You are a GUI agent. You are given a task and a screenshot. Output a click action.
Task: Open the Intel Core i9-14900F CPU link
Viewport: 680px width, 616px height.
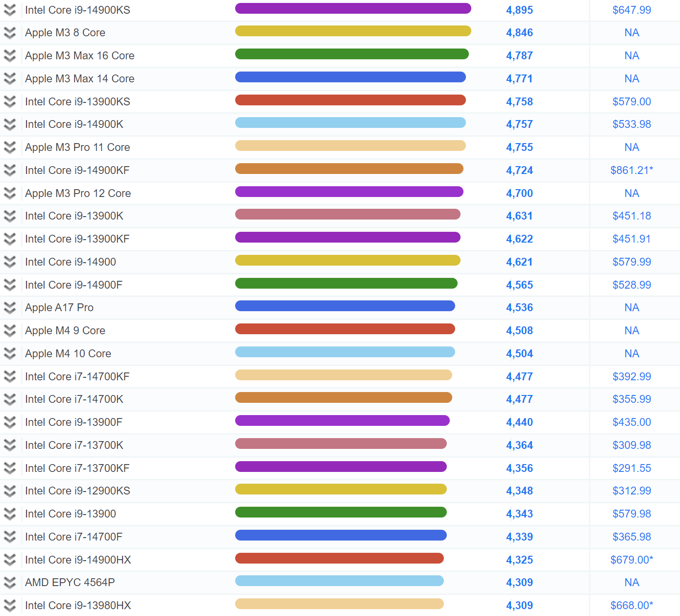pos(74,285)
